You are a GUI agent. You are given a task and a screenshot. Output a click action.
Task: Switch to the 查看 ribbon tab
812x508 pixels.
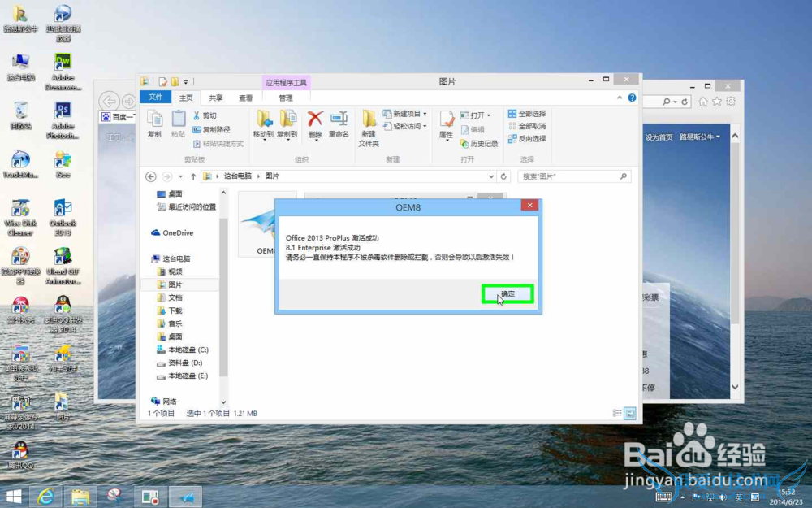[x=245, y=98]
